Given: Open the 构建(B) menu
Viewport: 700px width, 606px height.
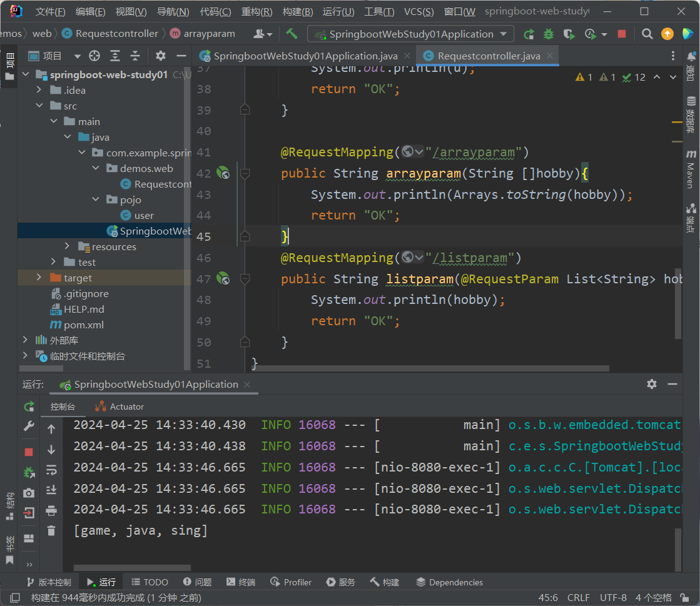Looking at the screenshot, I should point(297,12).
